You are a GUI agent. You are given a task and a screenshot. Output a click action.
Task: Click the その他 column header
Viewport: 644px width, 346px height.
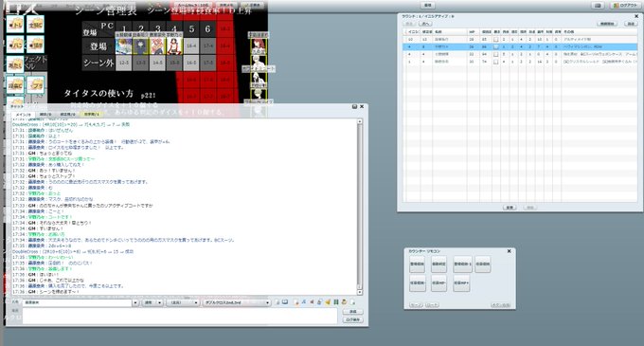[x=599, y=31]
